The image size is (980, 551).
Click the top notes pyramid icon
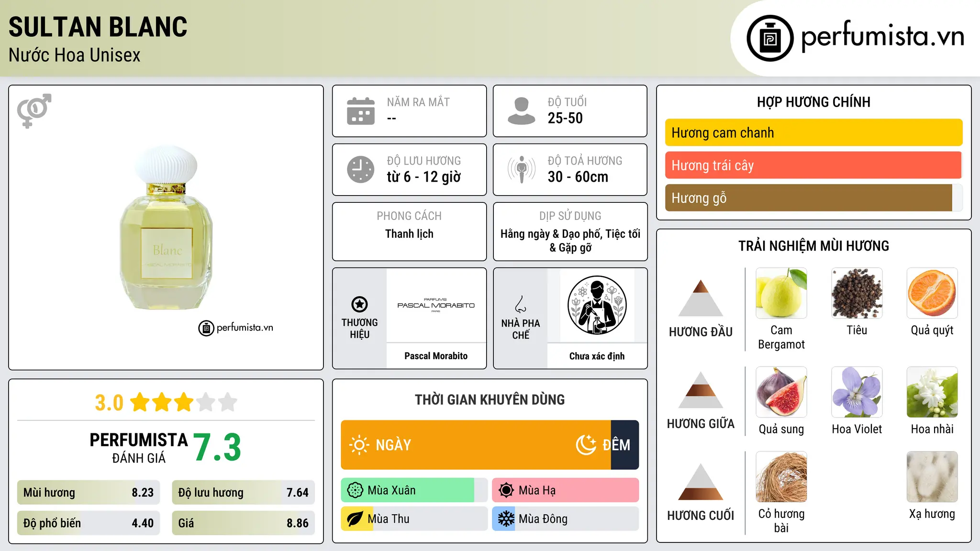click(x=701, y=298)
